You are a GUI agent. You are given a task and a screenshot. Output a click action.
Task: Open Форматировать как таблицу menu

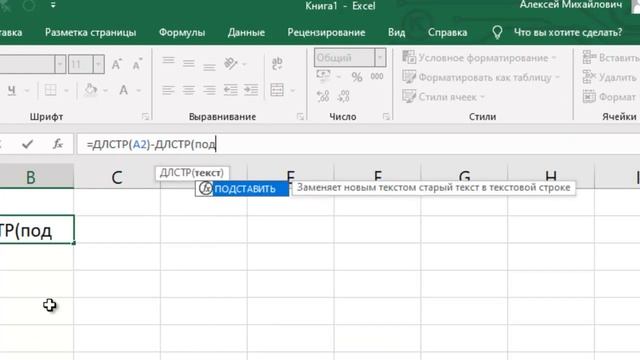click(481, 77)
